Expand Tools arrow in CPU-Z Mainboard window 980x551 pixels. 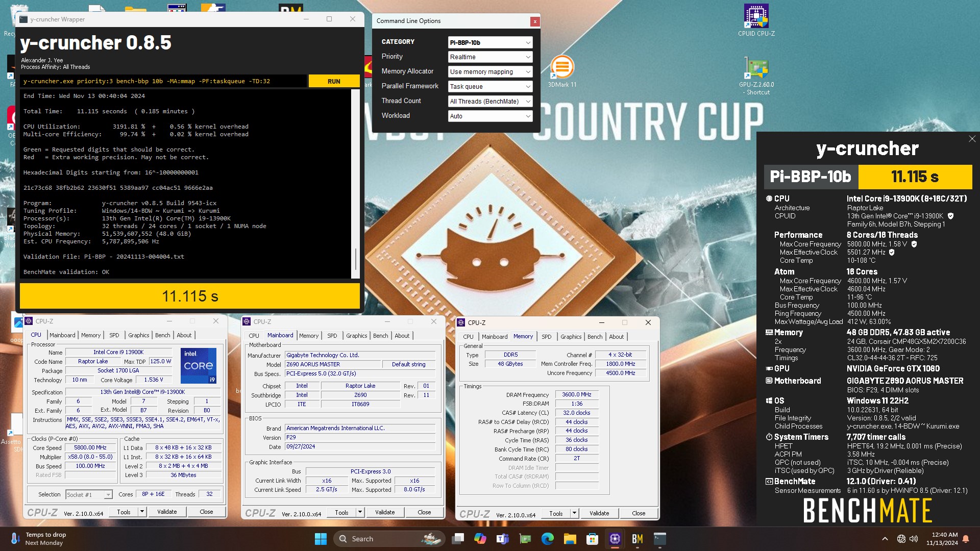360,512
